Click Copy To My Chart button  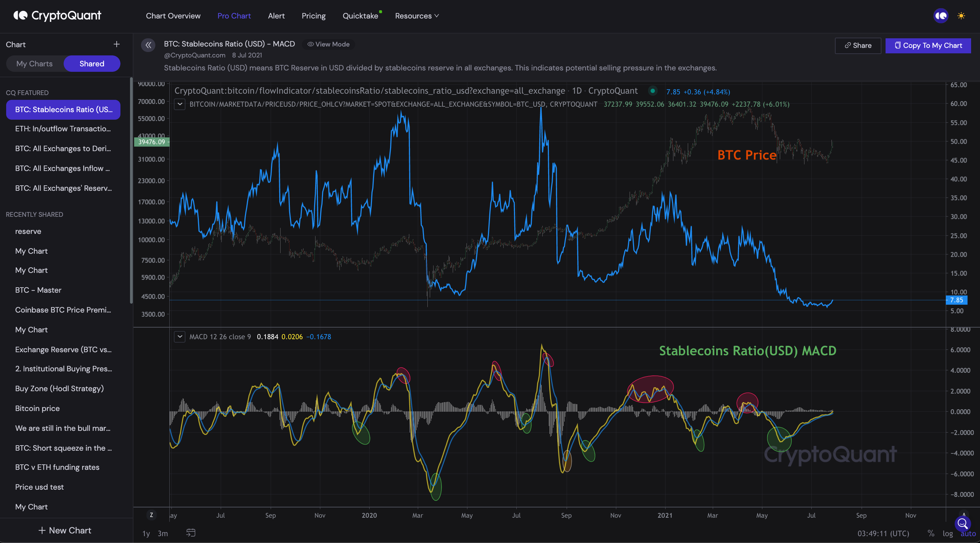[x=928, y=45]
